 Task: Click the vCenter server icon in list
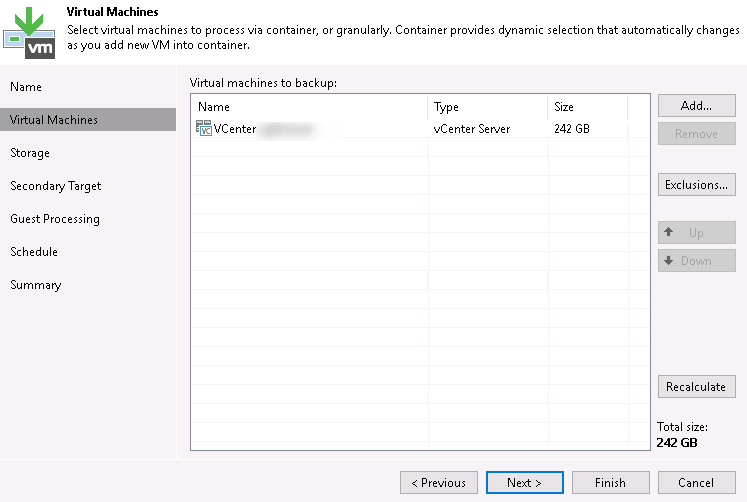point(205,128)
